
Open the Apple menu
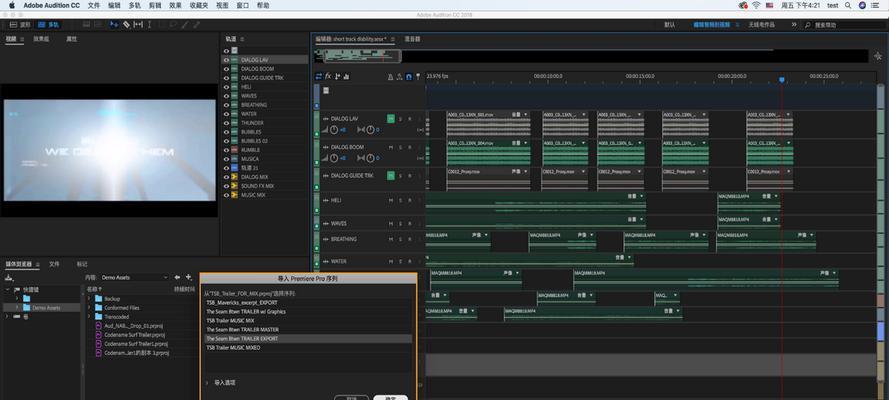point(11,5)
